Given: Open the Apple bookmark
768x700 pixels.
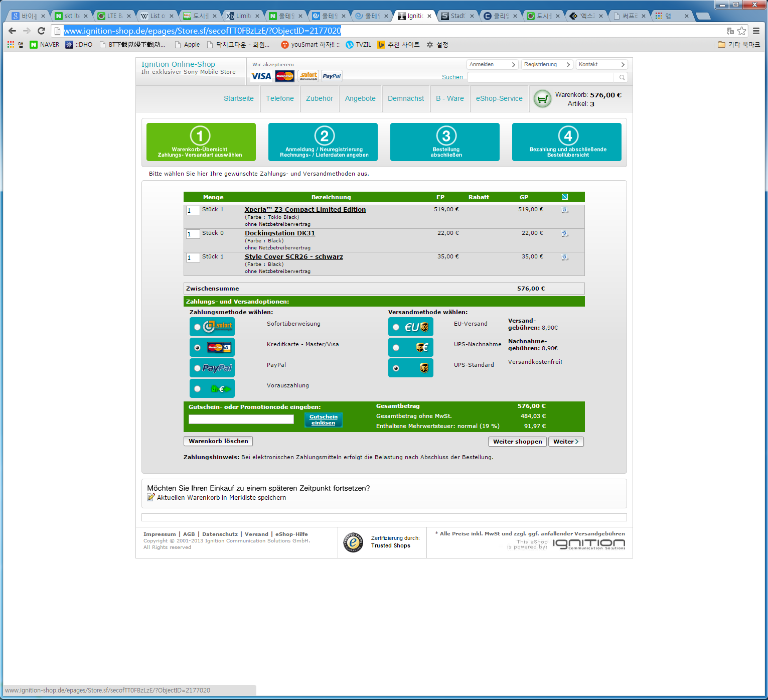Looking at the screenshot, I should pos(187,45).
